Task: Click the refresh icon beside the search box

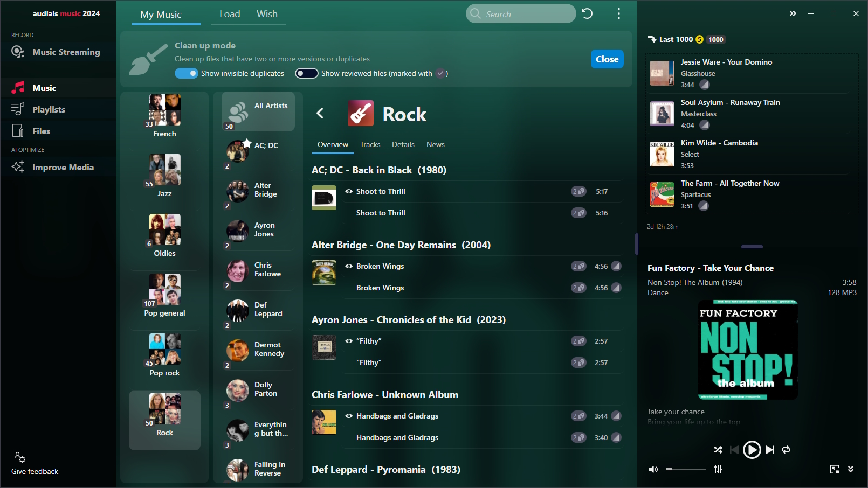Action: coord(587,13)
